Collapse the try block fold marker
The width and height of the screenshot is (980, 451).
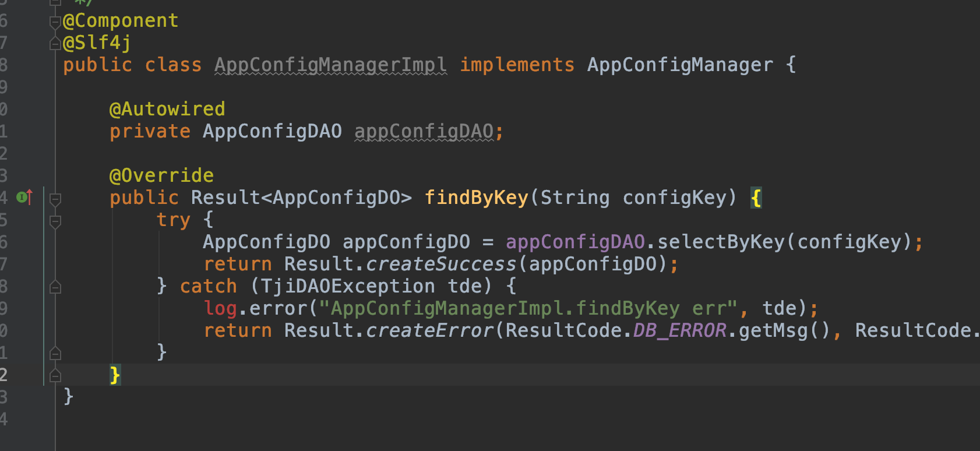click(55, 221)
